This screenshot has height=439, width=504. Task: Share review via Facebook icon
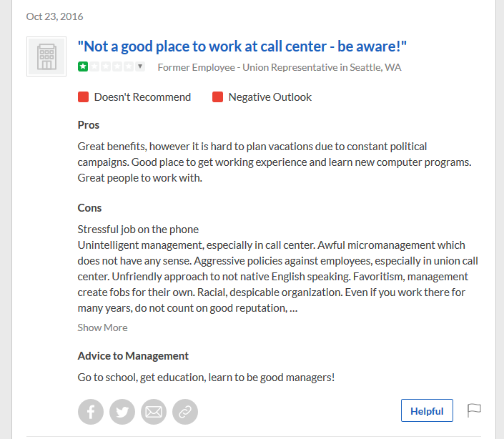tap(91, 412)
